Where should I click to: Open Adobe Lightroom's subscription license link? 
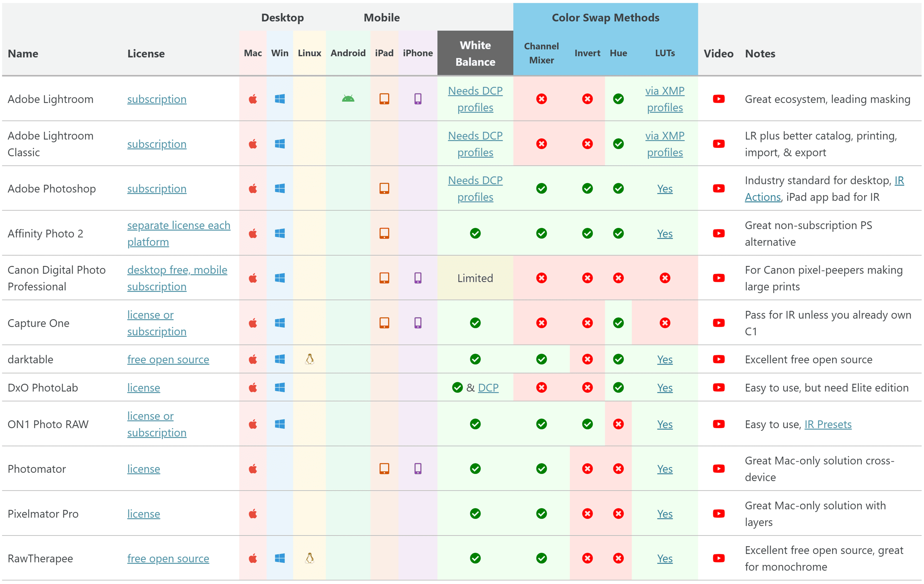(157, 99)
